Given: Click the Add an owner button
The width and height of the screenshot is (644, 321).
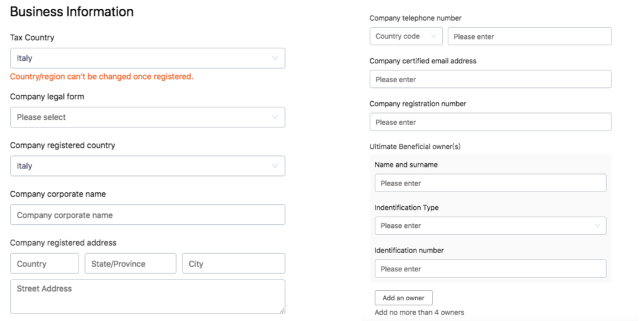Looking at the screenshot, I should (x=404, y=298).
